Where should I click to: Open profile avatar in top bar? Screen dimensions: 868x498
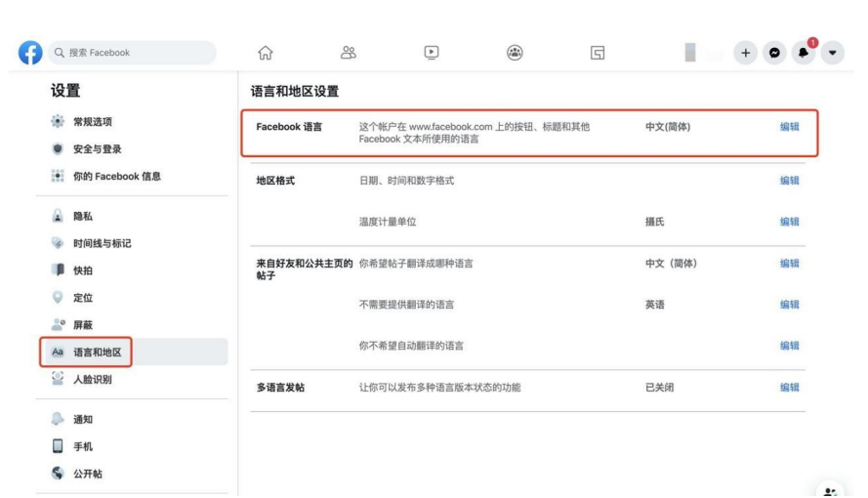[x=690, y=53]
